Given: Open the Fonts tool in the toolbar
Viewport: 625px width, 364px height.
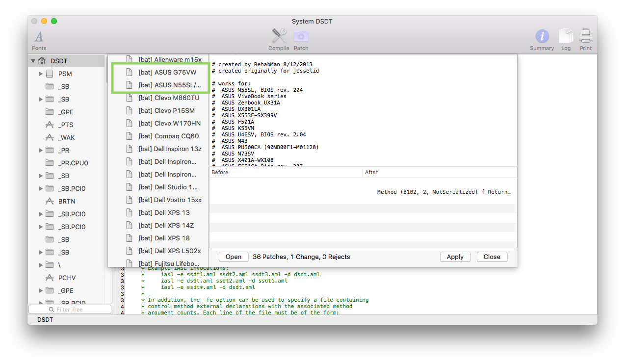Looking at the screenshot, I should 39,36.
